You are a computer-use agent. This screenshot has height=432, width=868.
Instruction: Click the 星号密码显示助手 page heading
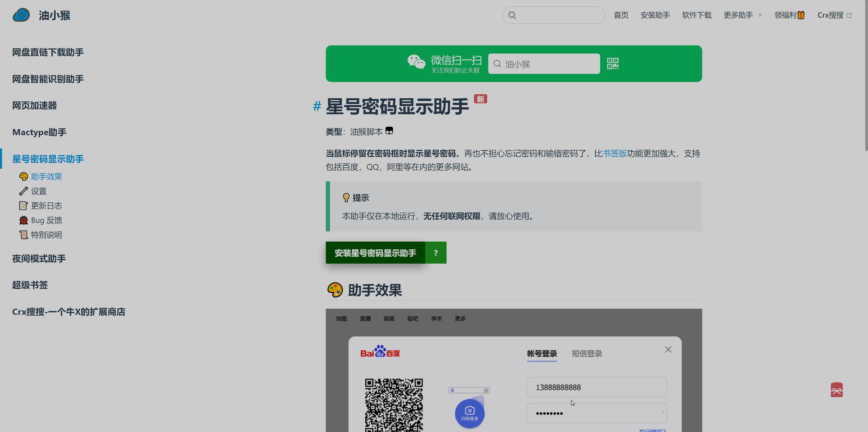click(397, 106)
